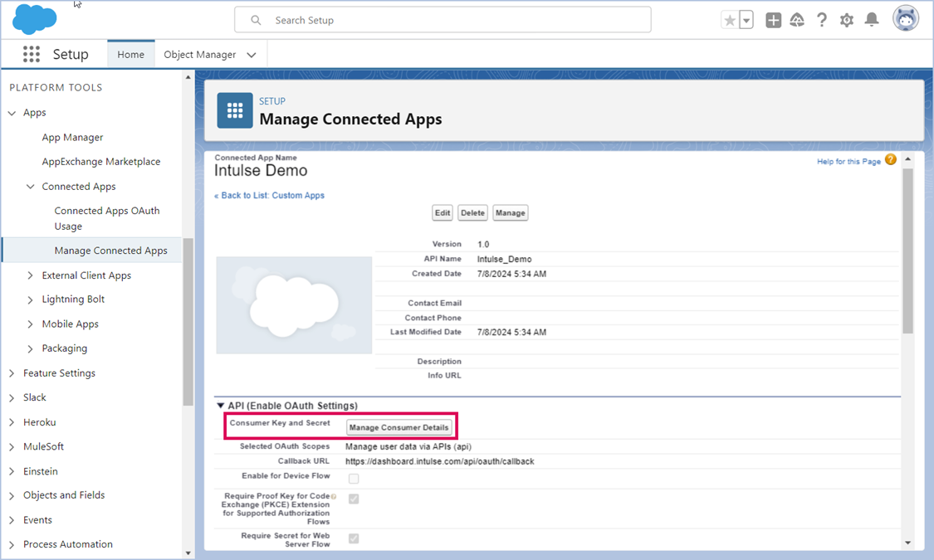This screenshot has height=560, width=934.
Task: Collapse the Connected Apps subtree
Action: (31, 187)
